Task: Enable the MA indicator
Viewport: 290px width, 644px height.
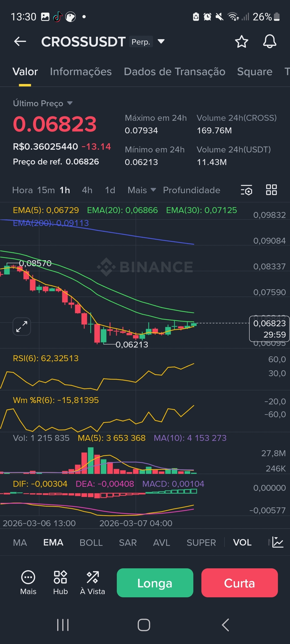Action: 20,543
